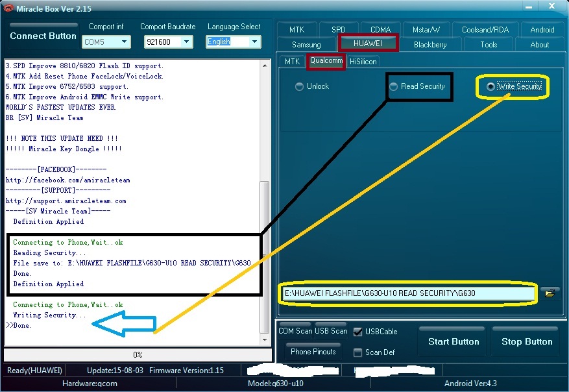Click the security file path field
The image size is (569, 392).
(409, 293)
